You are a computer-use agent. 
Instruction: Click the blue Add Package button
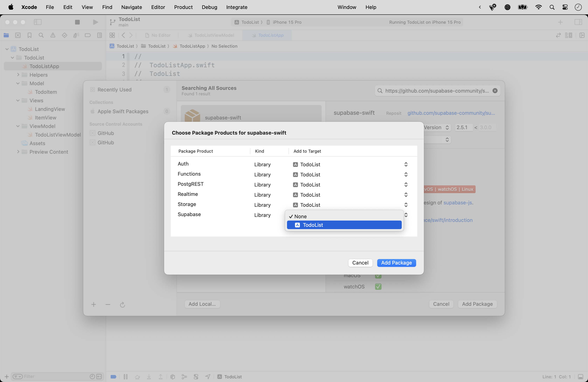pos(396,263)
